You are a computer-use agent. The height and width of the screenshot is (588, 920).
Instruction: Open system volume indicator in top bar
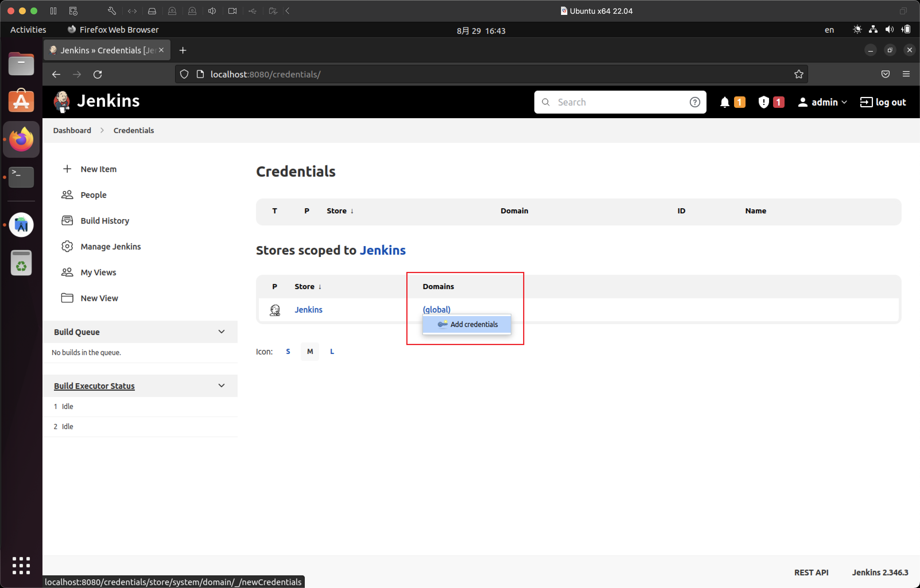coord(889,30)
